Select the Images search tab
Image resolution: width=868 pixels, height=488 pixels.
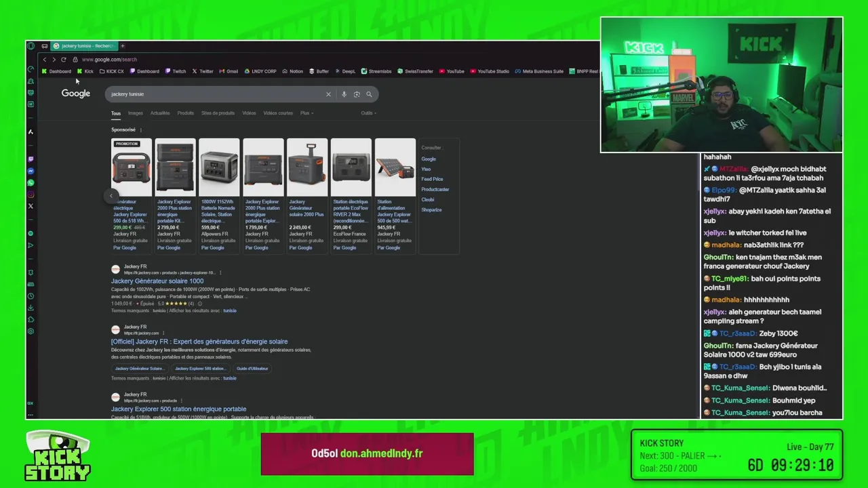pos(136,113)
